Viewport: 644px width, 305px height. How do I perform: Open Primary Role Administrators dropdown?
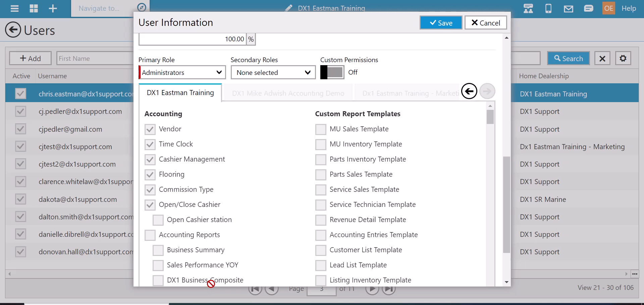[x=182, y=72]
